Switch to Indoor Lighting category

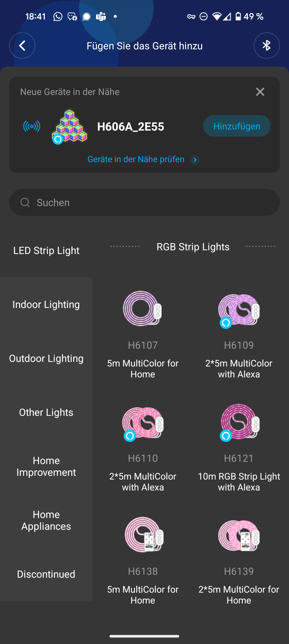pyautogui.click(x=46, y=304)
